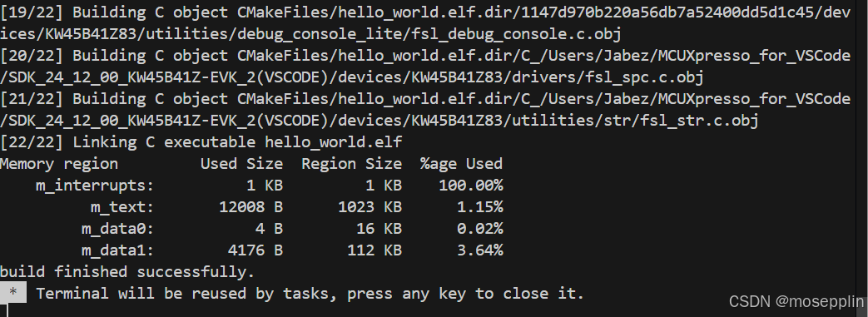
Task: Click the [19/22] build step marker
Action: [32, 12]
